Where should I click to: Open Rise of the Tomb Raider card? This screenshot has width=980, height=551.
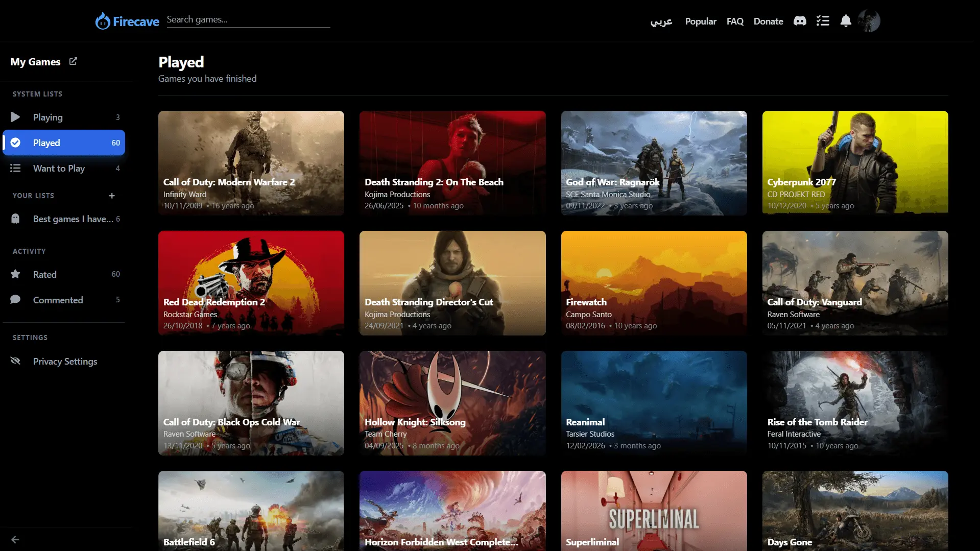[x=855, y=403]
